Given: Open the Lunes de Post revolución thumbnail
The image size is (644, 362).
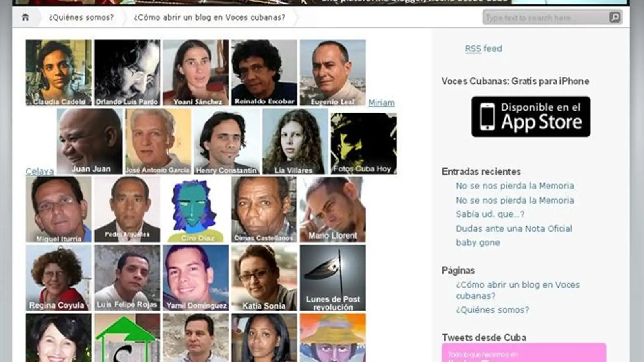Looking at the screenshot, I should pos(333,278).
